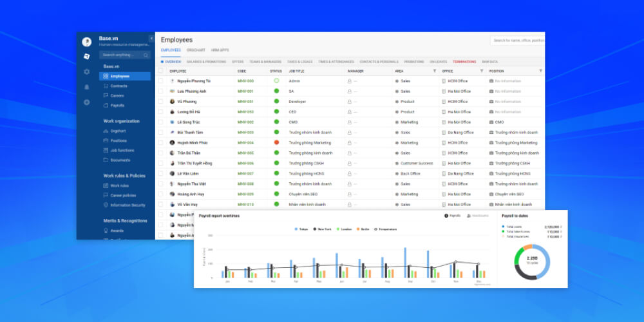Click the notification bell icon in left rail

tap(86, 87)
